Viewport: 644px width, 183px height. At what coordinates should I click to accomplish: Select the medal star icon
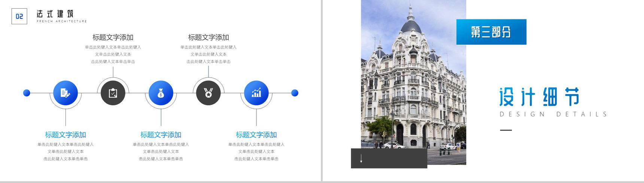tap(209, 93)
